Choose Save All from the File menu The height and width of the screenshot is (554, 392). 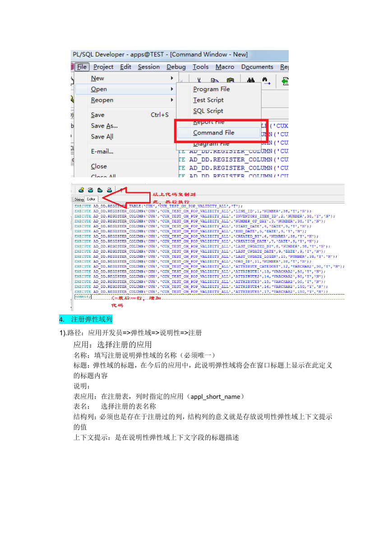coord(126,137)
